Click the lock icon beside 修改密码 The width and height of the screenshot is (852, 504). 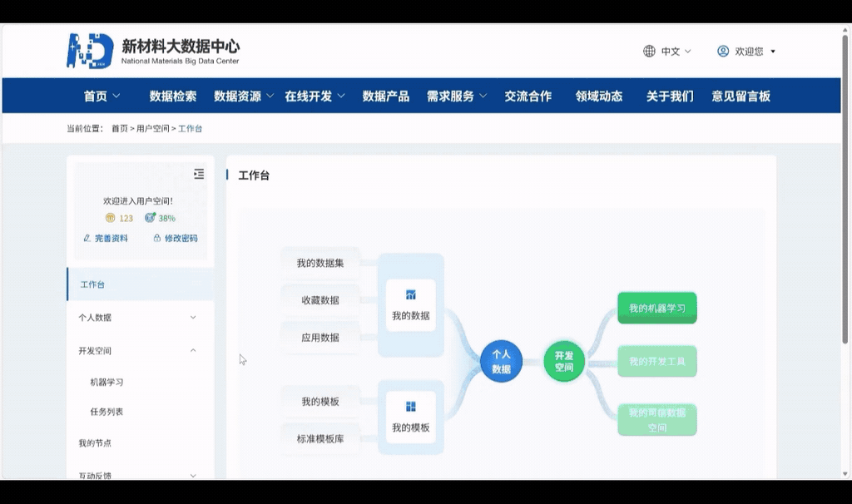[156, 238]
